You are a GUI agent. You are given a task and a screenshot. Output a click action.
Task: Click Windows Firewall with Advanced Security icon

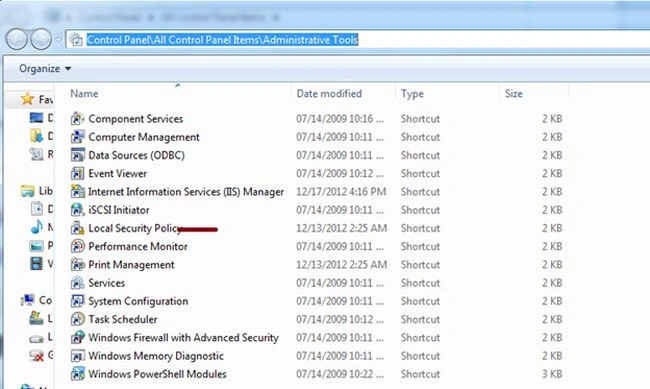[x=78, y=338]
